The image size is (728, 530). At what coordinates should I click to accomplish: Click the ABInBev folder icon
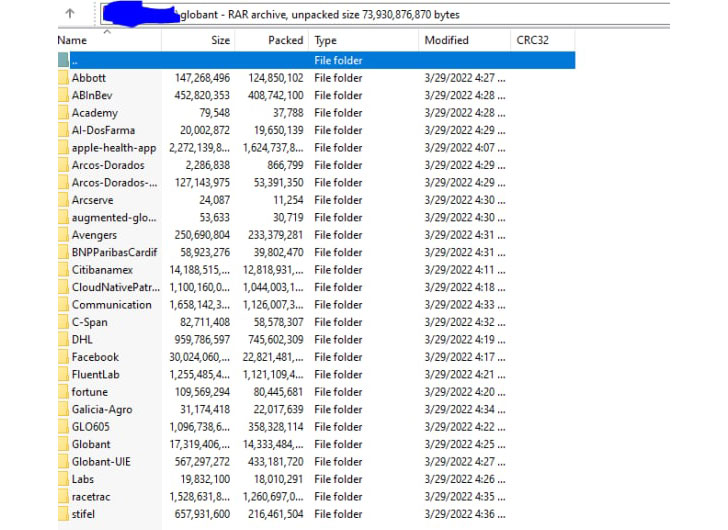click(63, 96)
